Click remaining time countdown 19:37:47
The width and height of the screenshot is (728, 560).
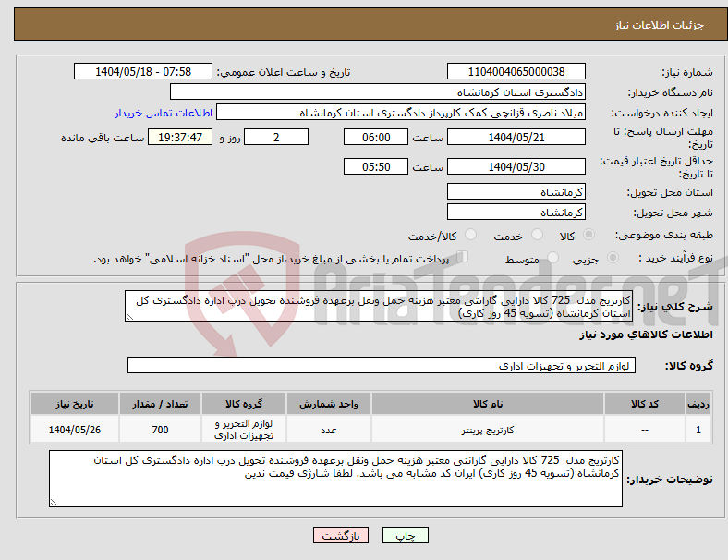pyautogui.click(x=180, y=138)
